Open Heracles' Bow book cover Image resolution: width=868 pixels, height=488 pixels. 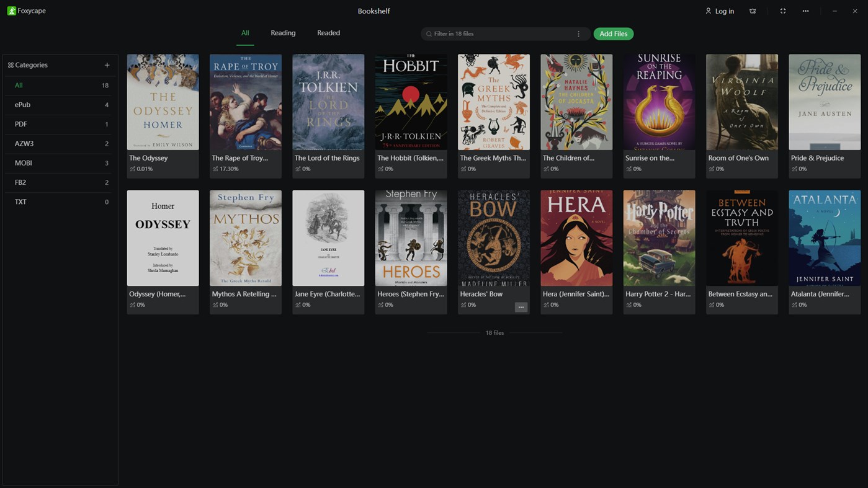pos(494,238)
